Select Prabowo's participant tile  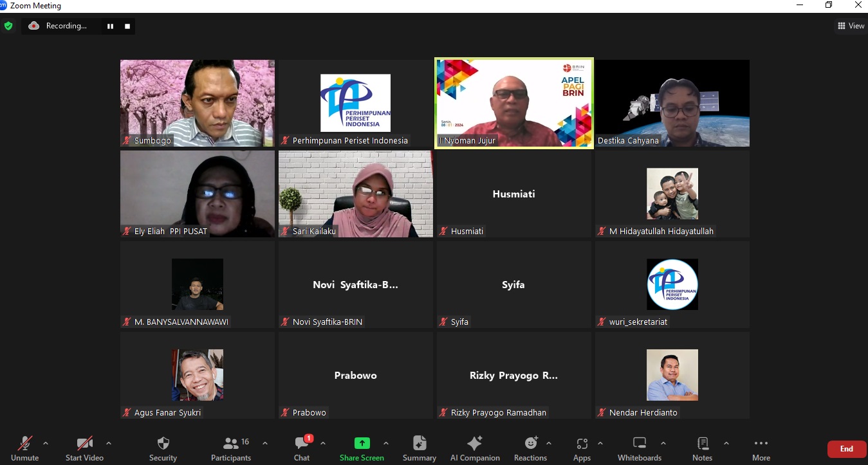coord(356,375)
